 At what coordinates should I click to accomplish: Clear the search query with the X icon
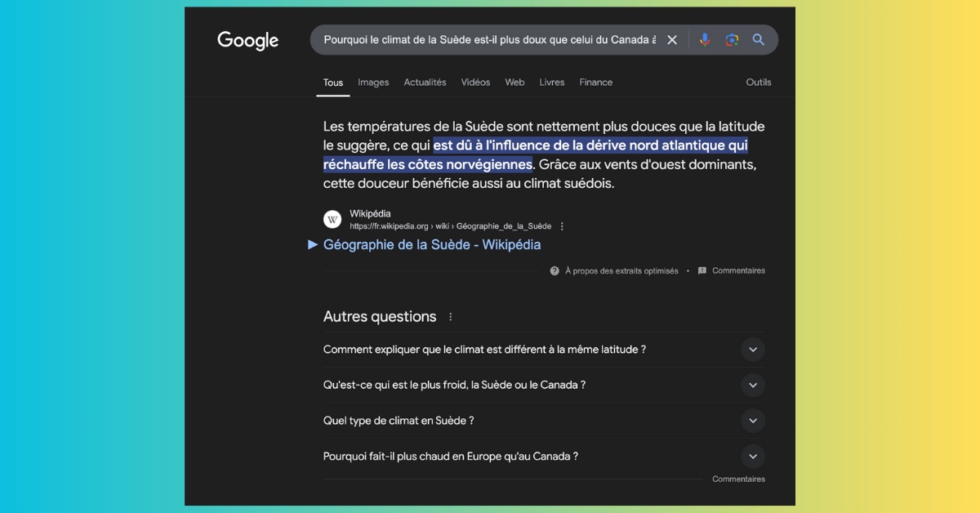[x=672, y=40]
